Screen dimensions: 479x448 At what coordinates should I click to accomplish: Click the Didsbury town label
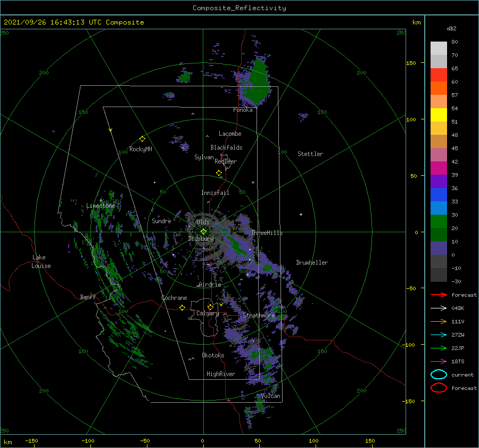tap(201, 239)
